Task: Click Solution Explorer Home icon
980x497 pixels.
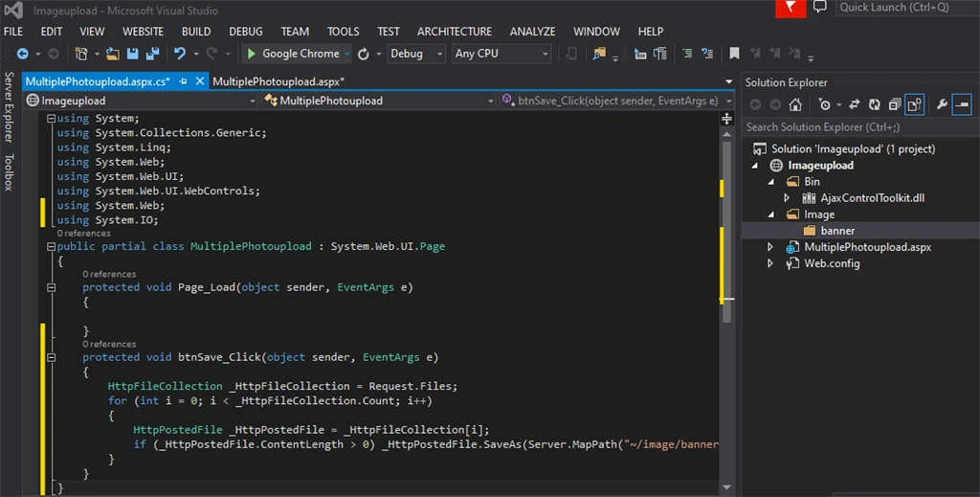Action: (795, 105)
